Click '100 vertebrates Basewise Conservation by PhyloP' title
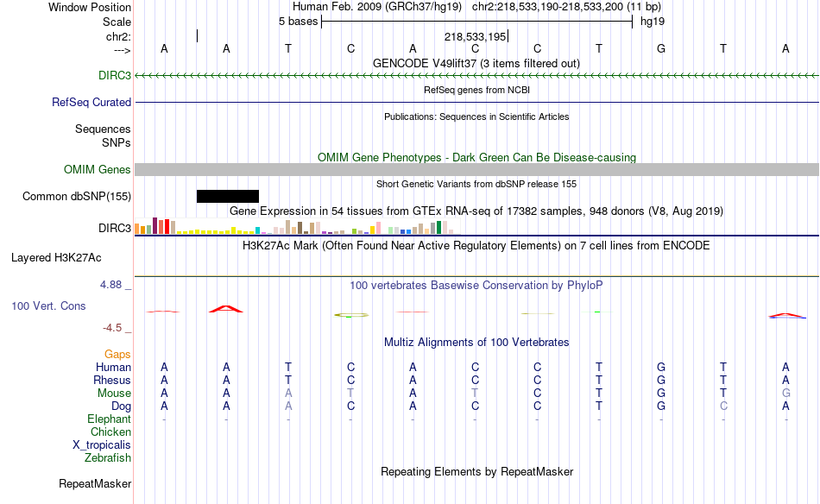 pos(476,285)
